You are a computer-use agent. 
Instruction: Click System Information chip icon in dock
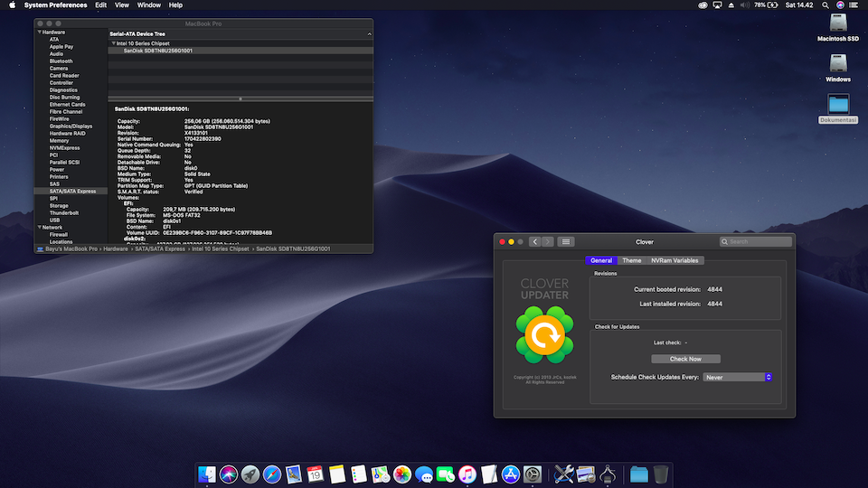click(x=608, y=474)
